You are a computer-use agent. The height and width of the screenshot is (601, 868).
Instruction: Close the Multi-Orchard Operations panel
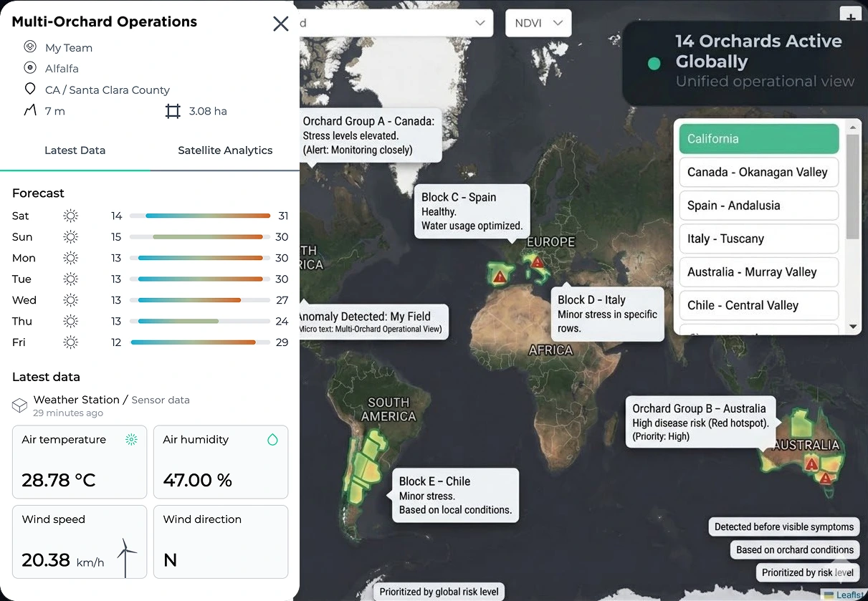[280, 24]
